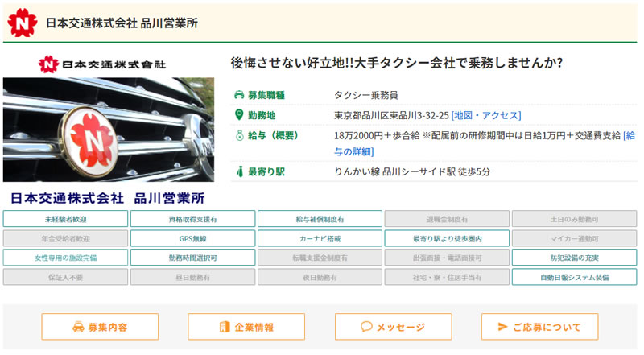Click the greyed 年金受給者歓迎 tag
Viewport: 644px width, 355px height.
65,238
